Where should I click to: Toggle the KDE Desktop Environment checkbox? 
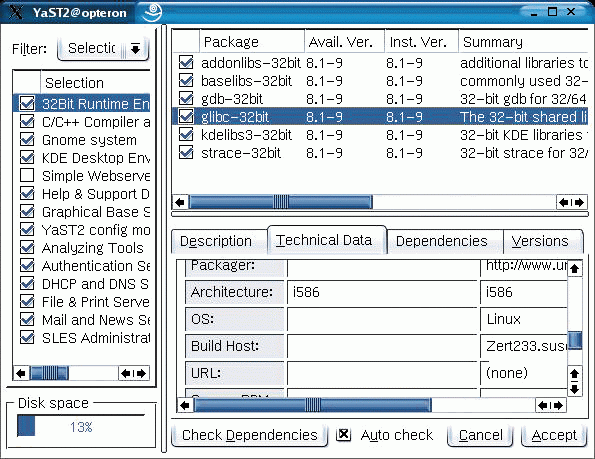coord(27,157)
